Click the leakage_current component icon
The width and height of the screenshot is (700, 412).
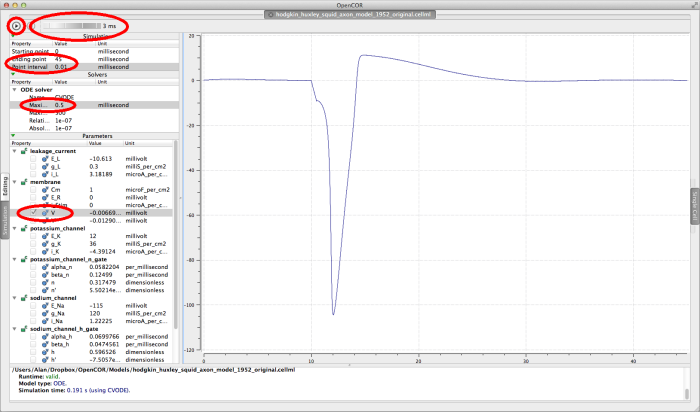24,150
